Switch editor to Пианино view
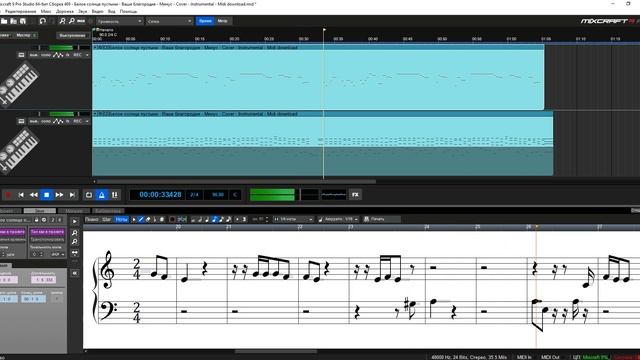640x360 pixels. coord(92,220)
